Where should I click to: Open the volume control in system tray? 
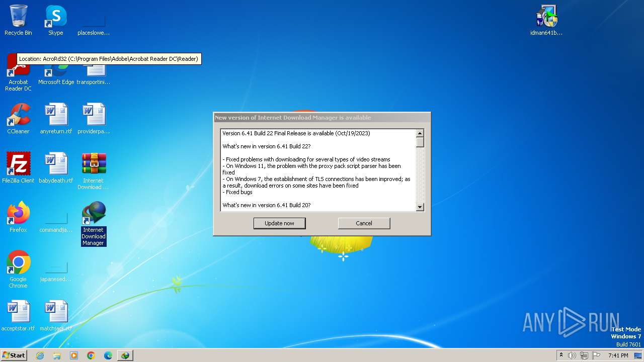click(x=572, y=355)
